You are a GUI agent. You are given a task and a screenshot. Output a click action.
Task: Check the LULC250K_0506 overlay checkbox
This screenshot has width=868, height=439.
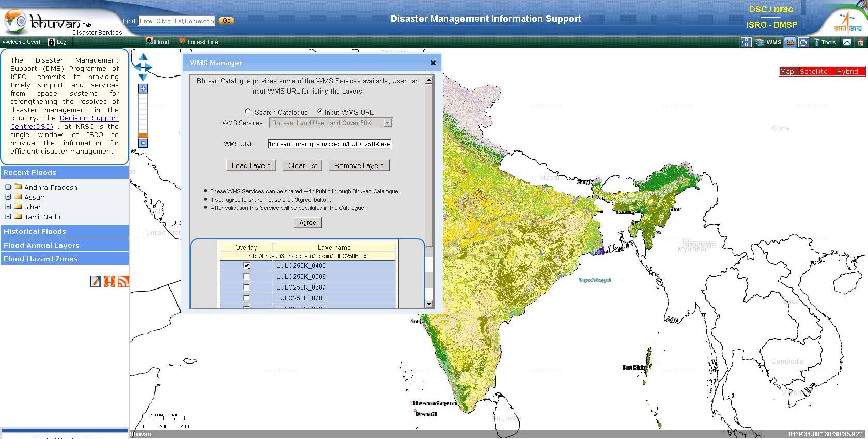pyautogui.click(x=246, y=276)
